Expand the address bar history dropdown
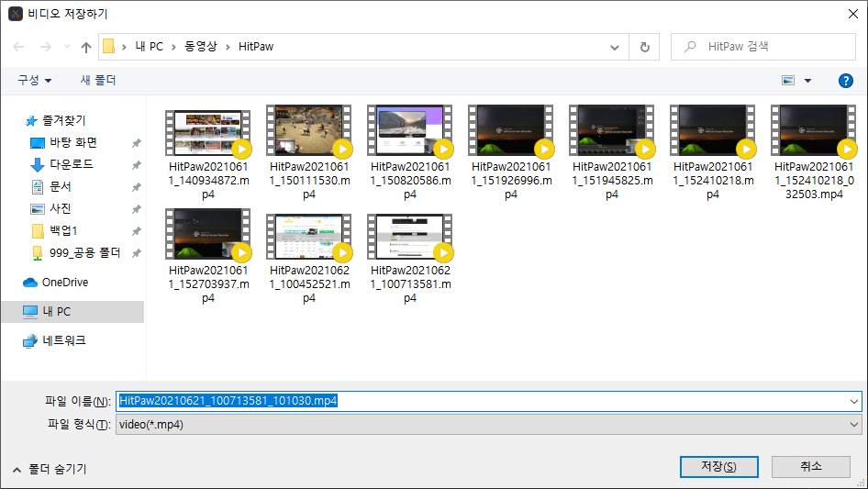The image size is (868, 489). pos(615,47)
